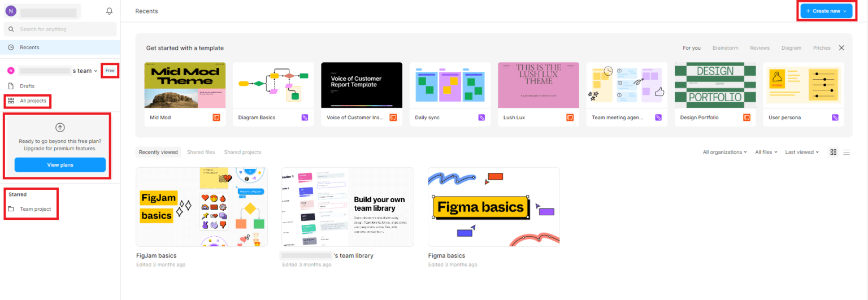Click the slides icon beside Mid Mod
Image resolution: width=868 pixels, height=300 pixels.
click(216, 118)
